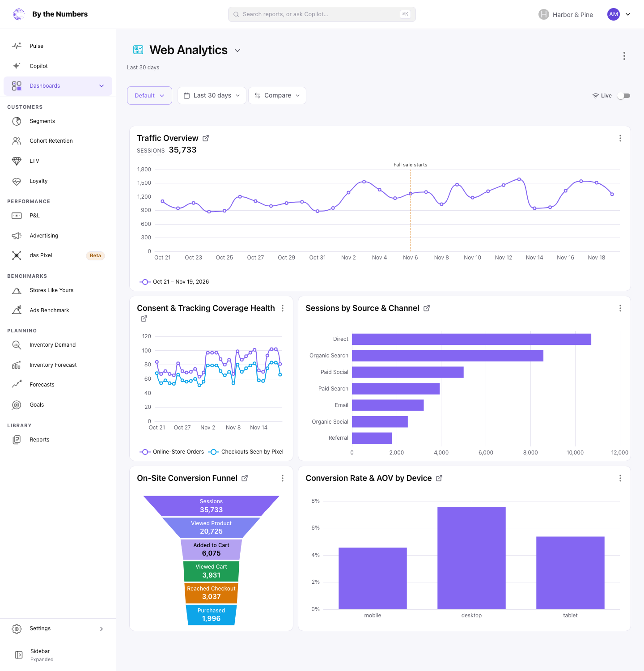Click the Loyalty heart icon

tap(17, 181)
